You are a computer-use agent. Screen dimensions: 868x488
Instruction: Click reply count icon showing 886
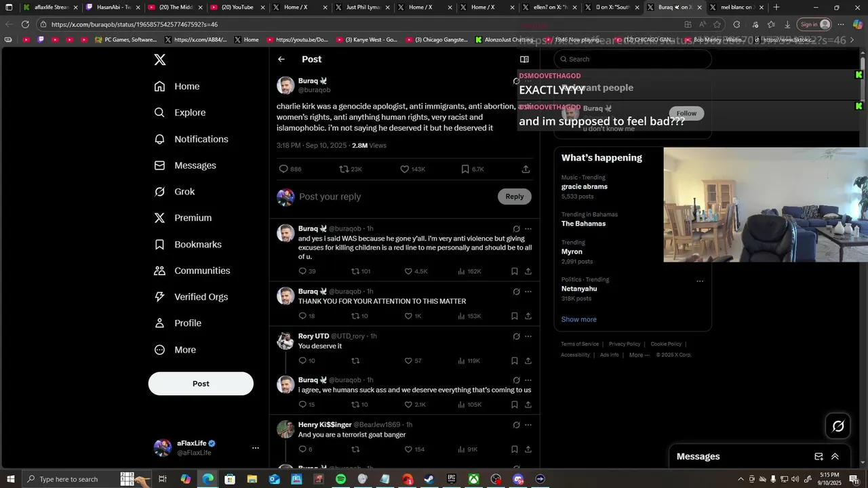pos(284,169)
